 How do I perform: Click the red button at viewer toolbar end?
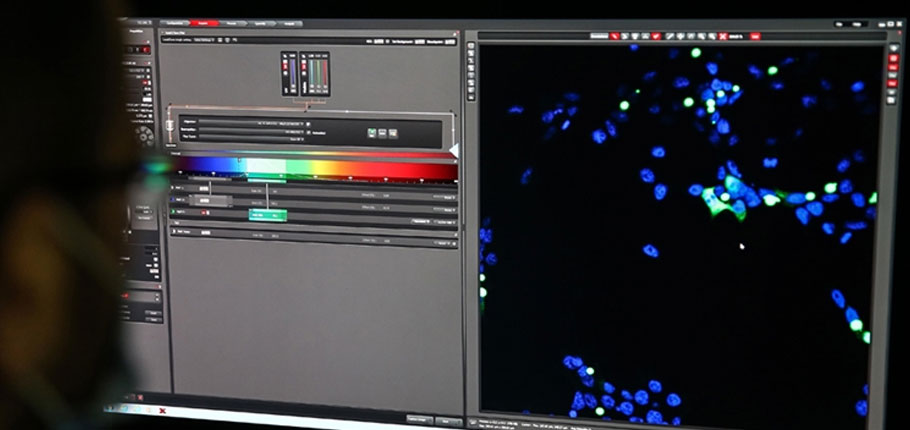755,36
